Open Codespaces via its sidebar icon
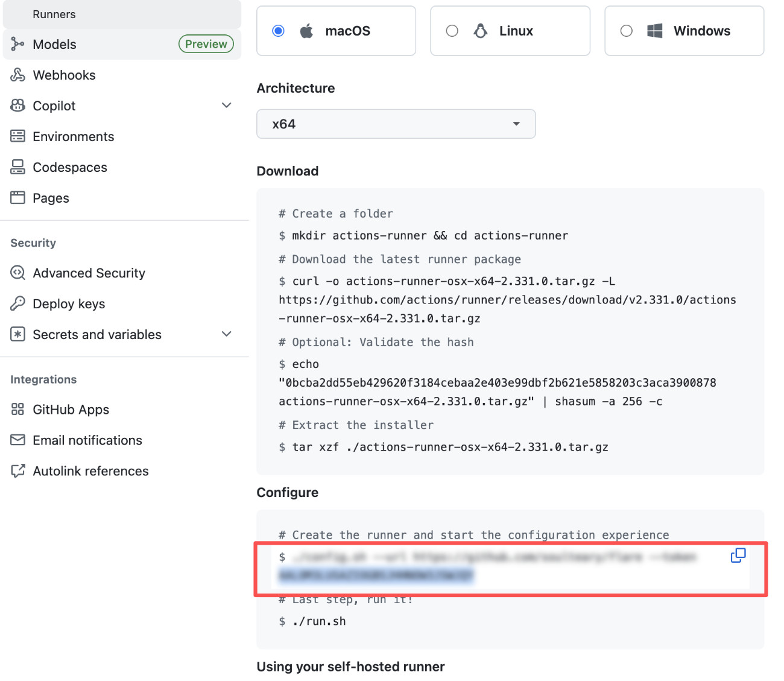784x681 pixels. [17, 167]
